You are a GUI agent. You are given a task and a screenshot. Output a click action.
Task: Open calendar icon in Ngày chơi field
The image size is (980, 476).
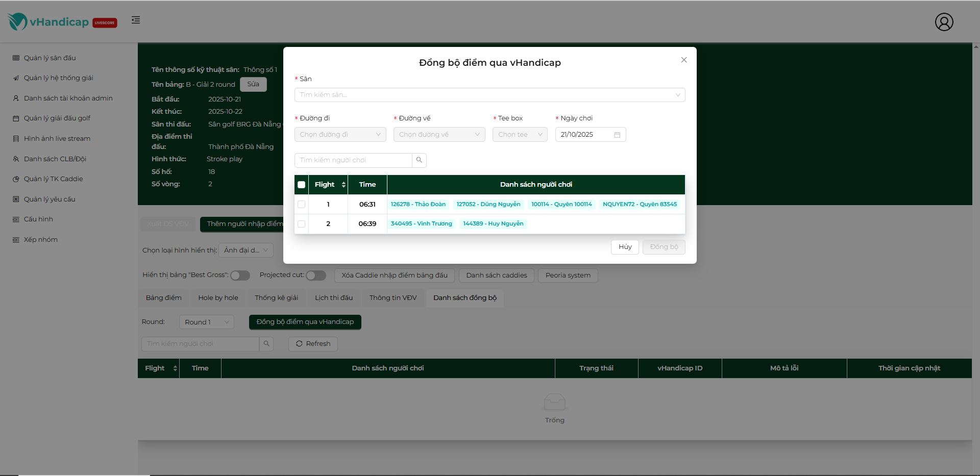617,135
